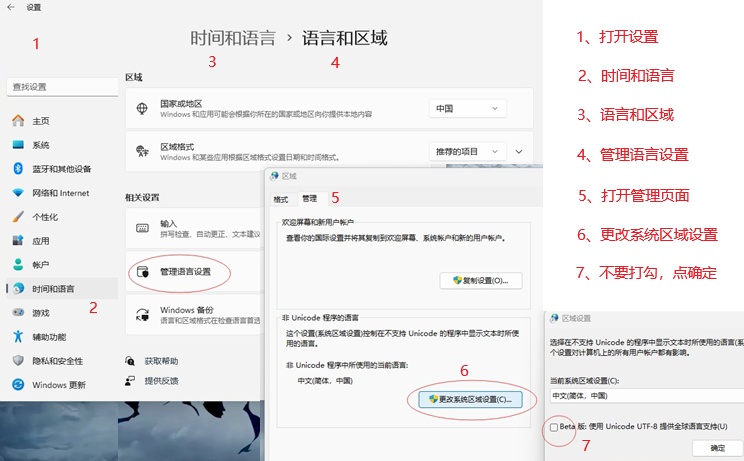Expand the 区域格式 row chevron
Image resolution: width=744 pixels, height=461 pixels.
coord(519,152)
